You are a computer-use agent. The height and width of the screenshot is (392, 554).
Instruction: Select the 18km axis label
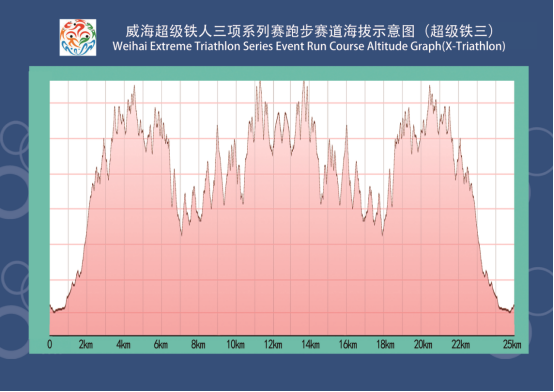coord(385,344)
